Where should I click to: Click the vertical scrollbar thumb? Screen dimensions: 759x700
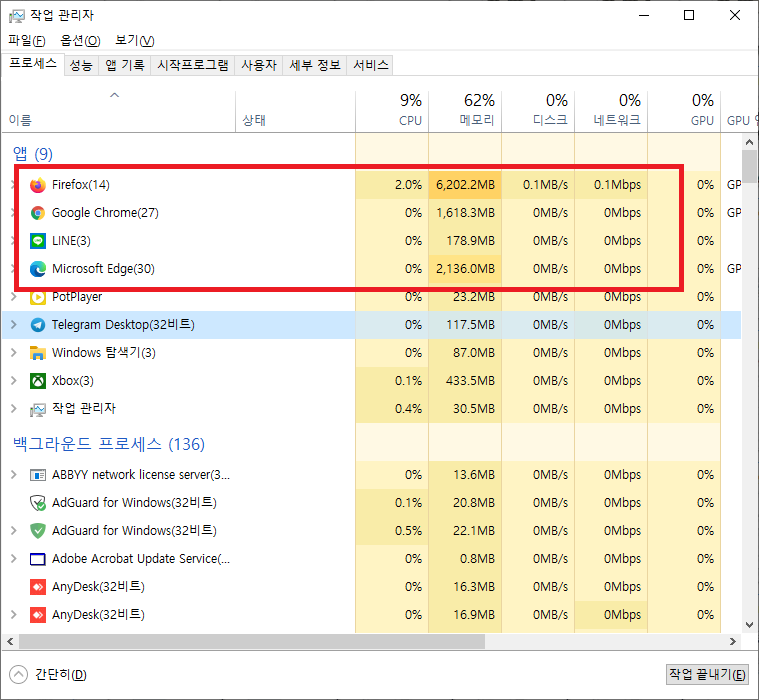749,166
